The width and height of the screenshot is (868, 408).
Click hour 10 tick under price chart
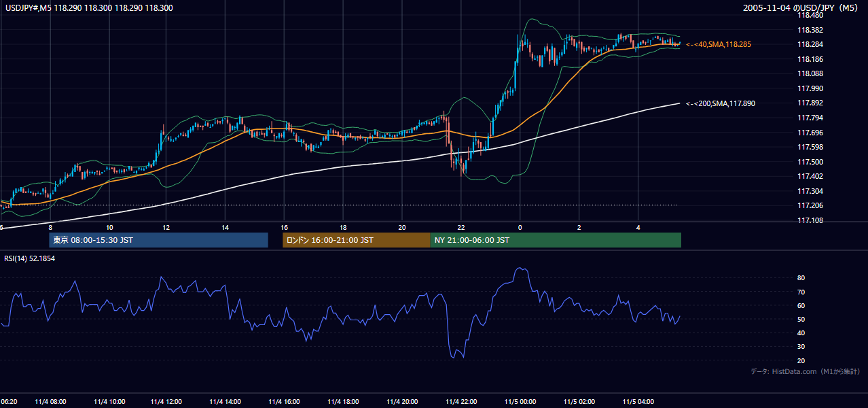pos(109,227)
